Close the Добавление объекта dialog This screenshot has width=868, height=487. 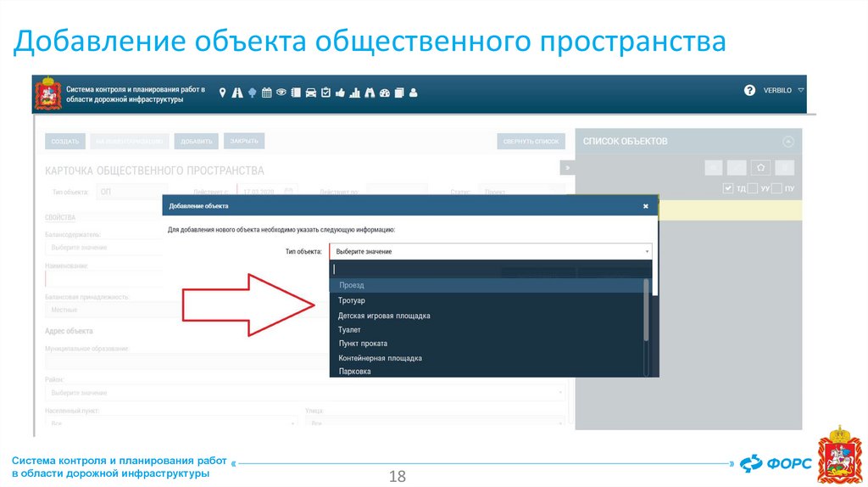645,206
